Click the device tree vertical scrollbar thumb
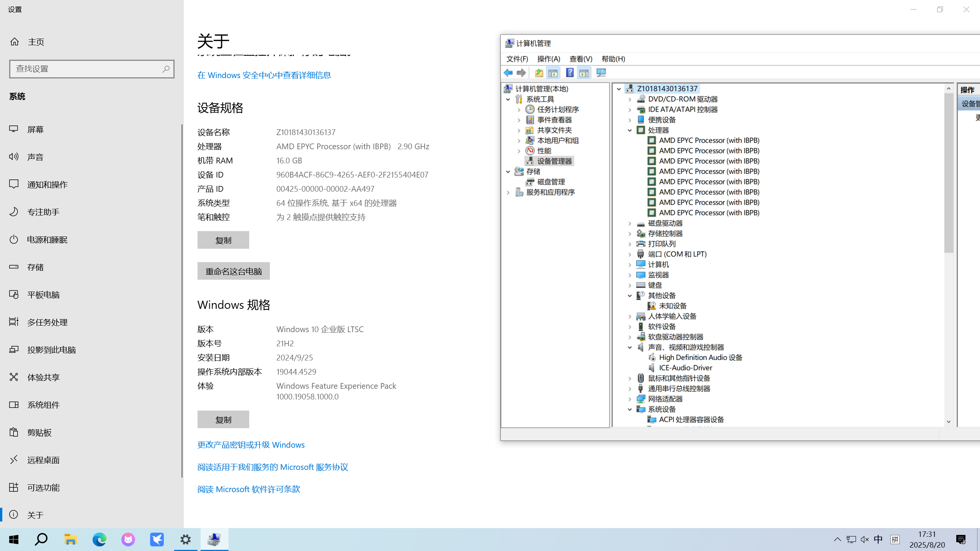 point(949,172)
